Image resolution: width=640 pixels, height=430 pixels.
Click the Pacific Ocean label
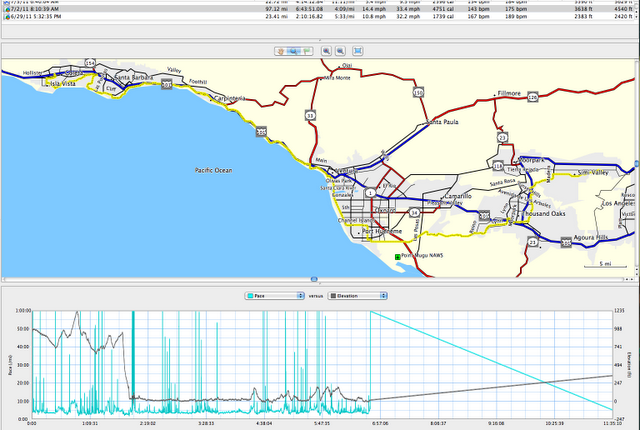coord(213,170)
